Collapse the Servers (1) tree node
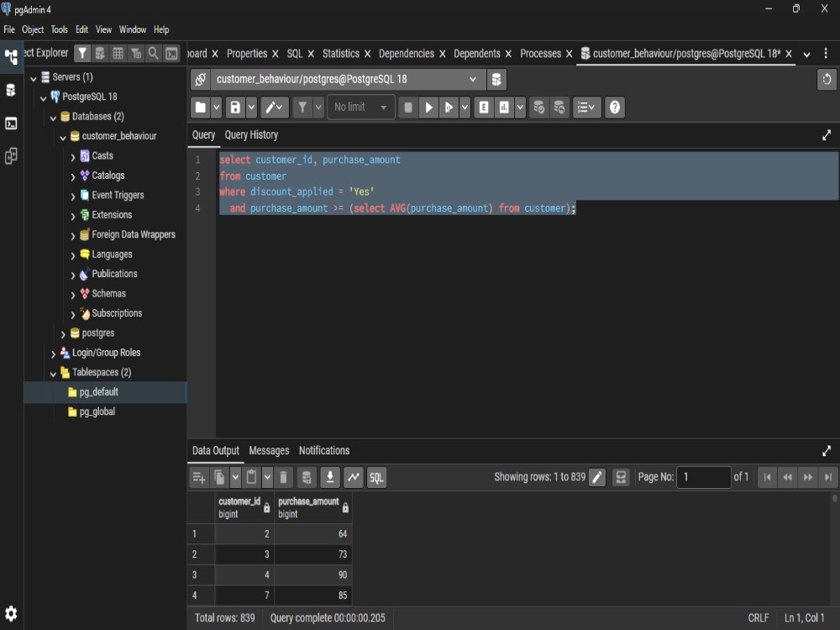 (34, 78)
